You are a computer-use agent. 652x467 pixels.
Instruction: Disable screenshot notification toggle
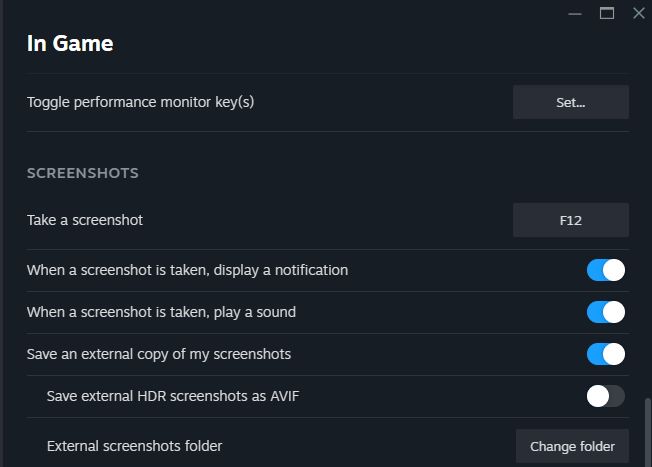coord(605,270)
